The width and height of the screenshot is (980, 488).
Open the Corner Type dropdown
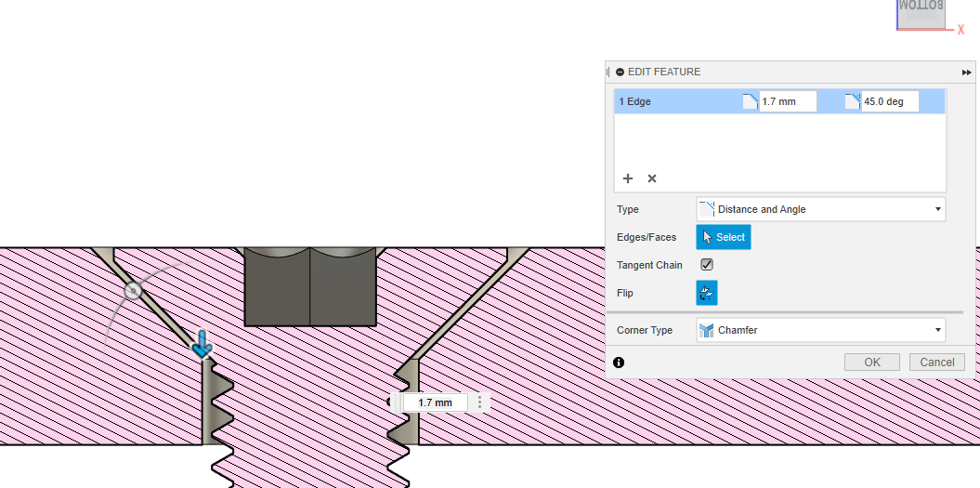point(820,330)
